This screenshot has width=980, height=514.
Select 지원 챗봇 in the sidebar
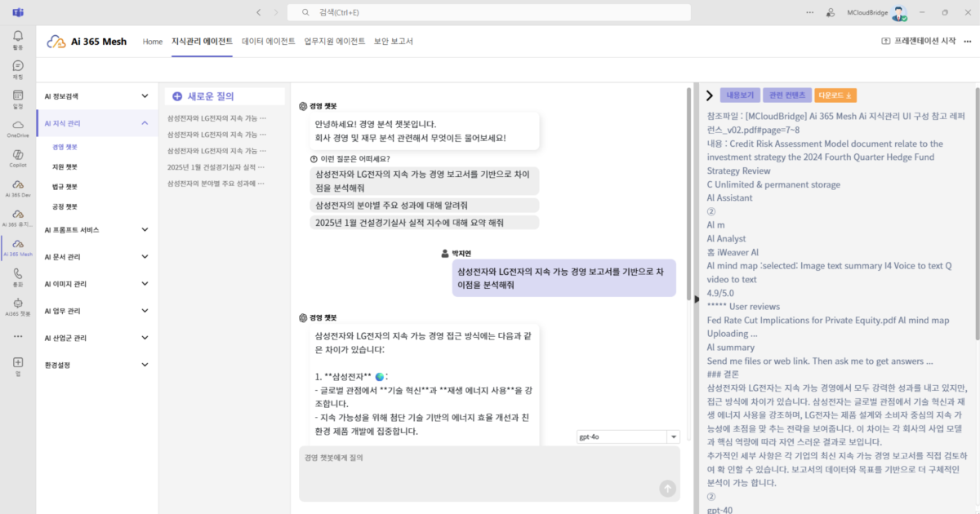(65, 167)
